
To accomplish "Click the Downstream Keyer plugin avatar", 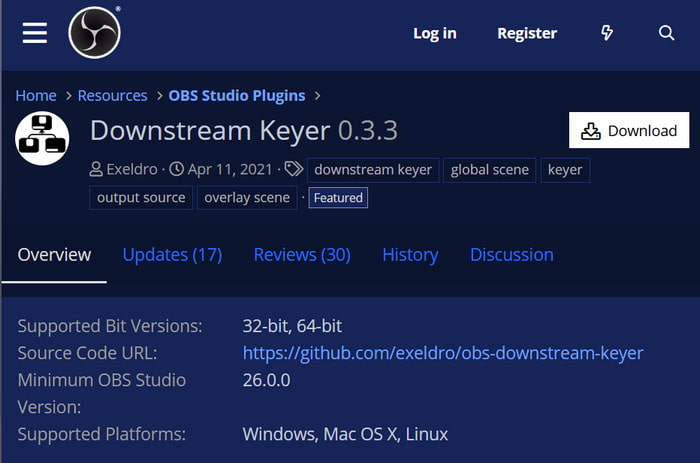I will (x=42, y=138).
